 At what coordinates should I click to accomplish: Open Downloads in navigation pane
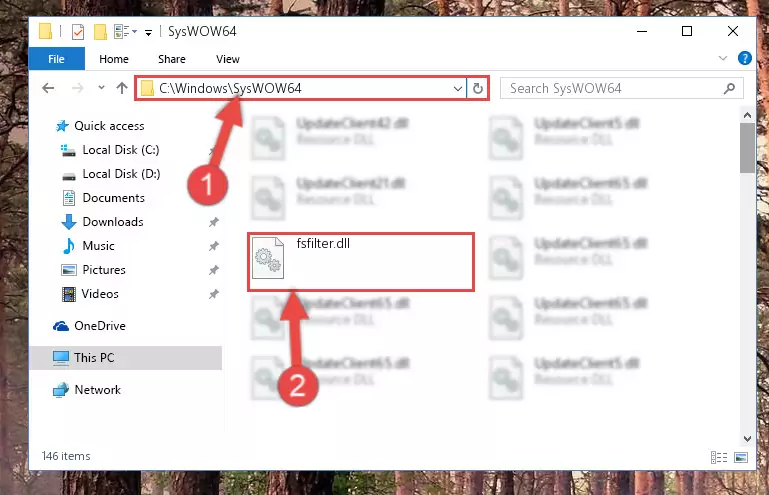click(x=113, y=222)
